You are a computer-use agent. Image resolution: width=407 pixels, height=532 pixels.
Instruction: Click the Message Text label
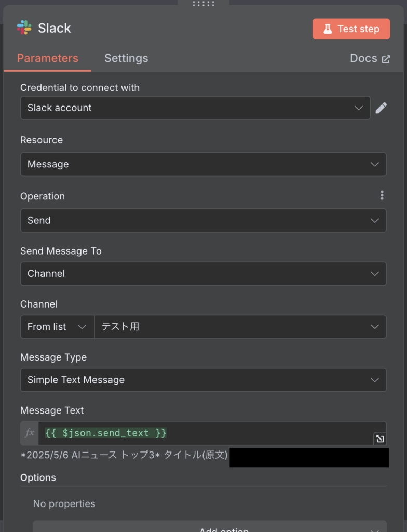point(52,410)
